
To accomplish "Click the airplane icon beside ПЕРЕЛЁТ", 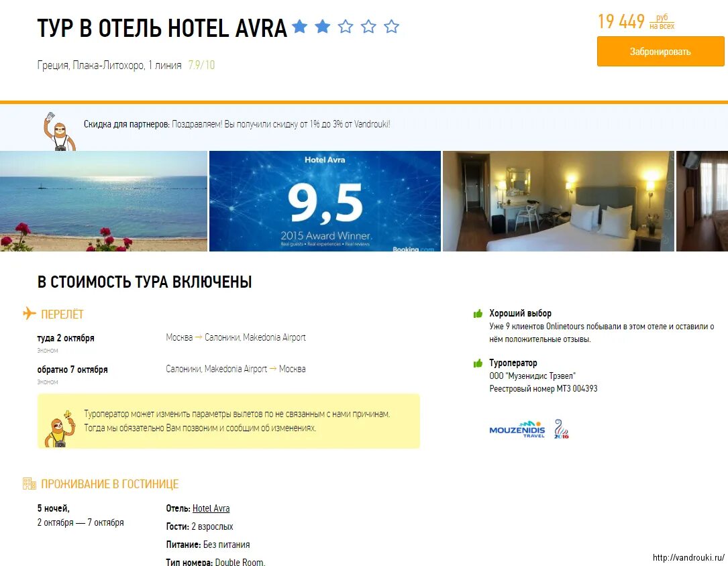I will point(30,314).
